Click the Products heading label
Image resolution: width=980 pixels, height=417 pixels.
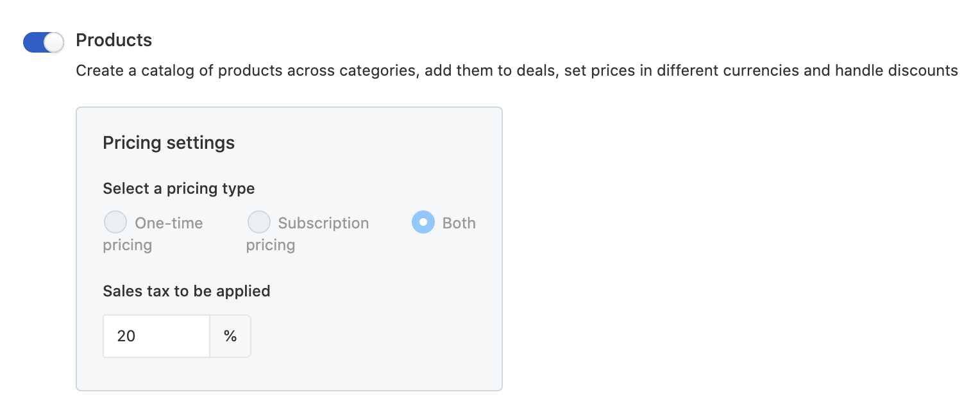tap(114, 40)
